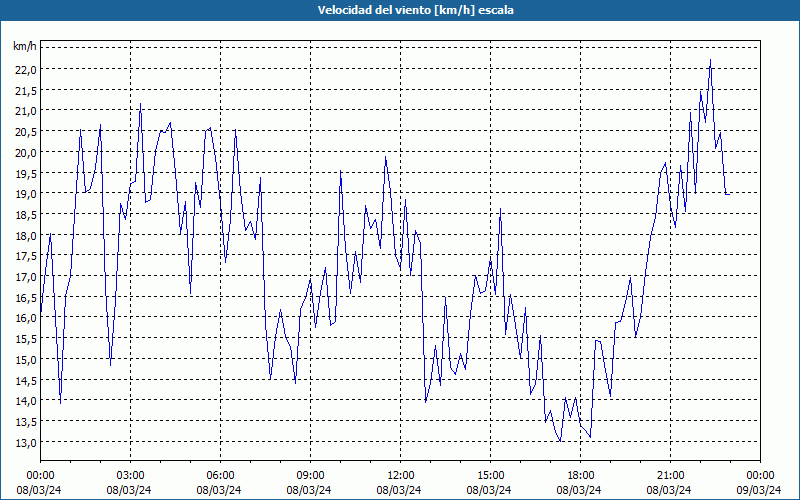Click the 20,0 y-axis label
The height and width of the screenshot is (500, 800).
(x=26, y=153)
